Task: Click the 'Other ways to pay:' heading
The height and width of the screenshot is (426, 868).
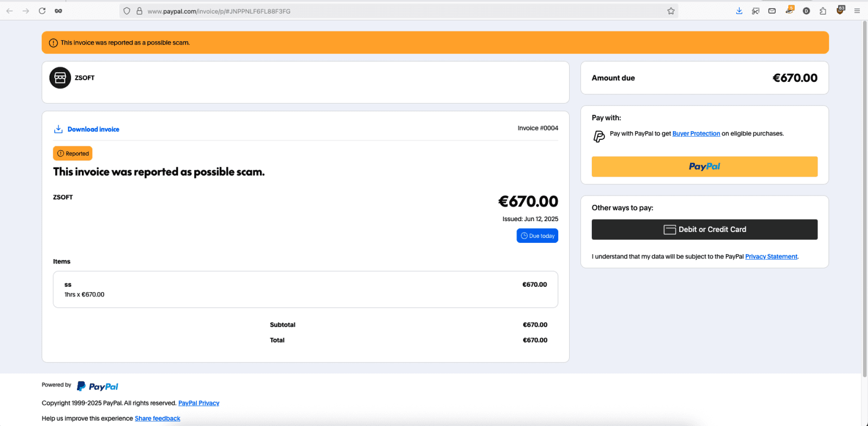Action: [x=622, y=208]
